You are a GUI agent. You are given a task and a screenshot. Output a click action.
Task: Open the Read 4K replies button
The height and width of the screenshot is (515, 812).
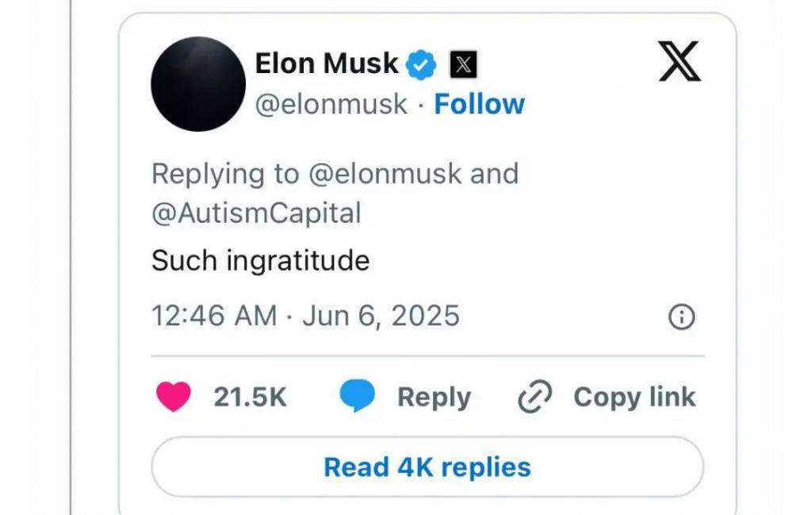point(427,467)
